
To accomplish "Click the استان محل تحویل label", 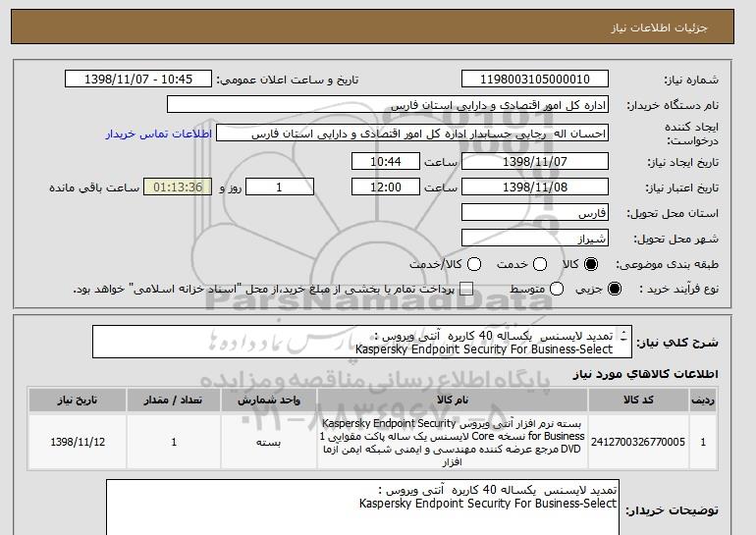I will [x=673, y=213].
